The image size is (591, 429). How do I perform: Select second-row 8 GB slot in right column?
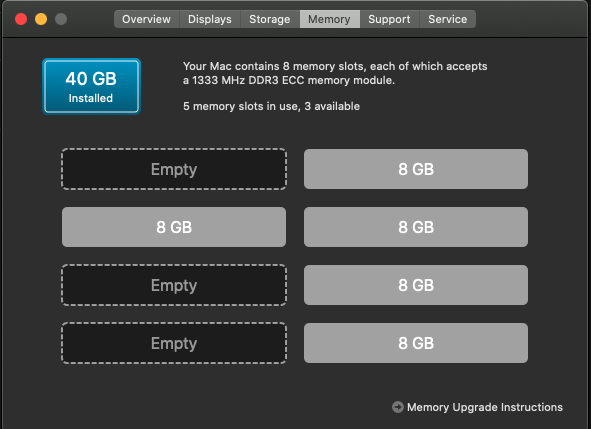[416, 227]
